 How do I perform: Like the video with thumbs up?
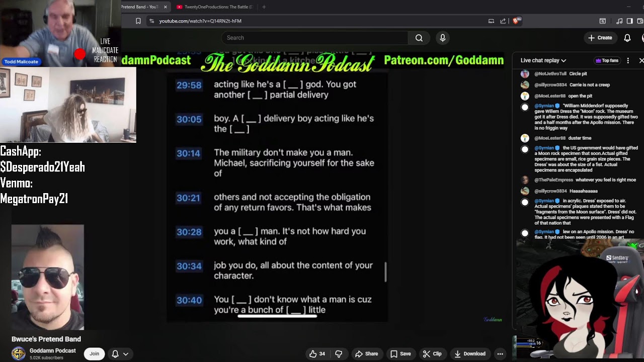317,354
